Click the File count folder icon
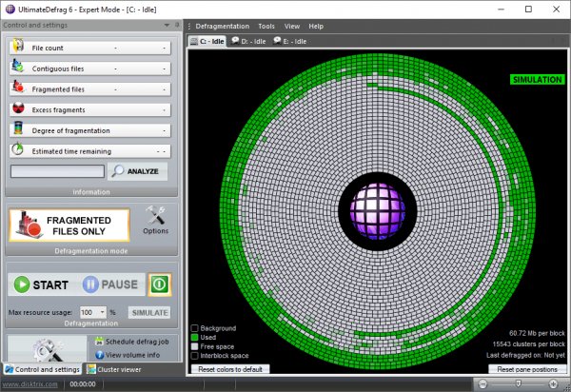Screen dimensions: 571x392 coord(18,46)
